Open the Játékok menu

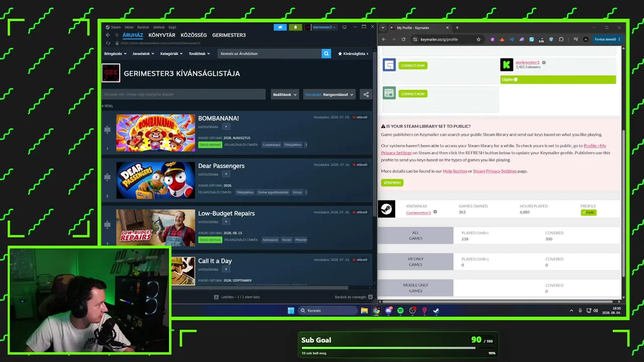pyautogui.click(x=158, y=27)
